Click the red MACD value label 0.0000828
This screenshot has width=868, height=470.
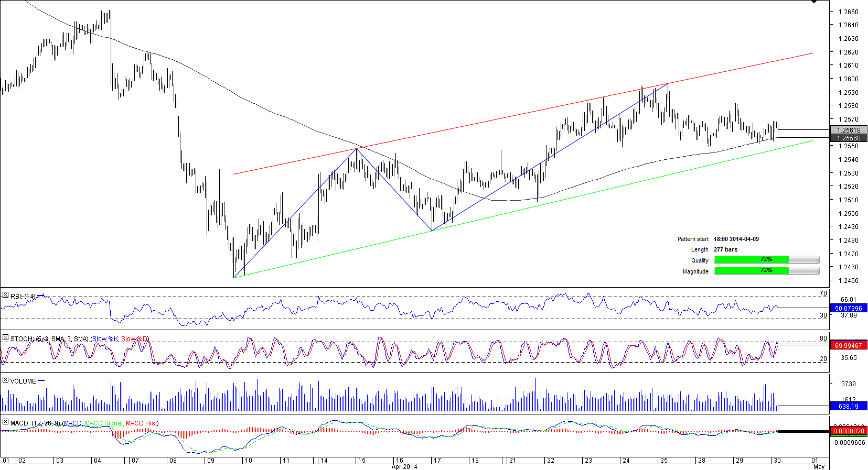pyautogui.click(x=849, y=431)
